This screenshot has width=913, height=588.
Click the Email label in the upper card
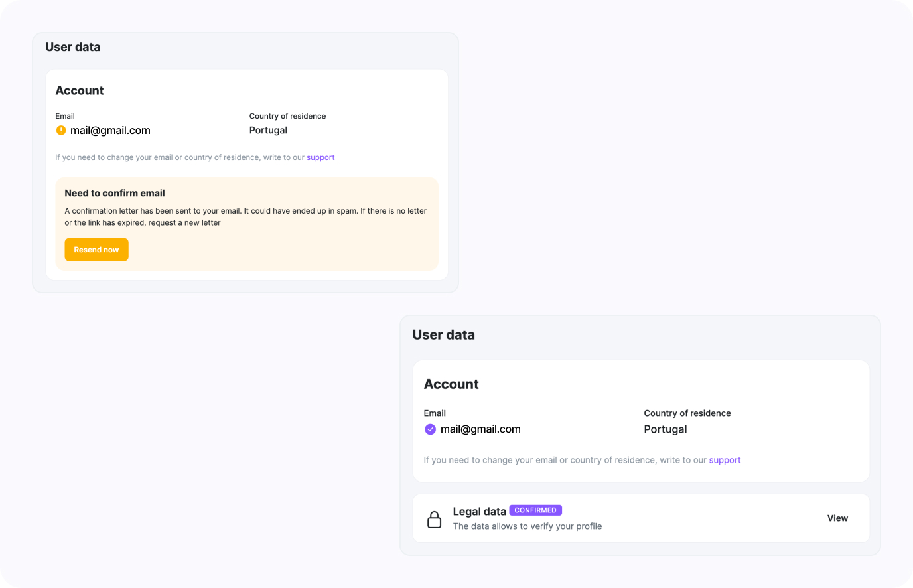[x=65, y=116]
